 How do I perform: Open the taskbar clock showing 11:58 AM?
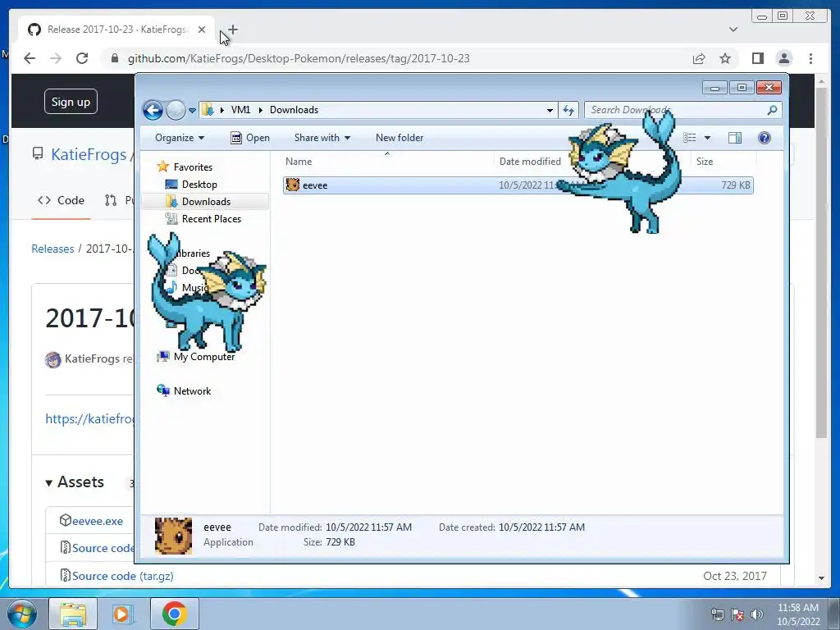point(797,614)
